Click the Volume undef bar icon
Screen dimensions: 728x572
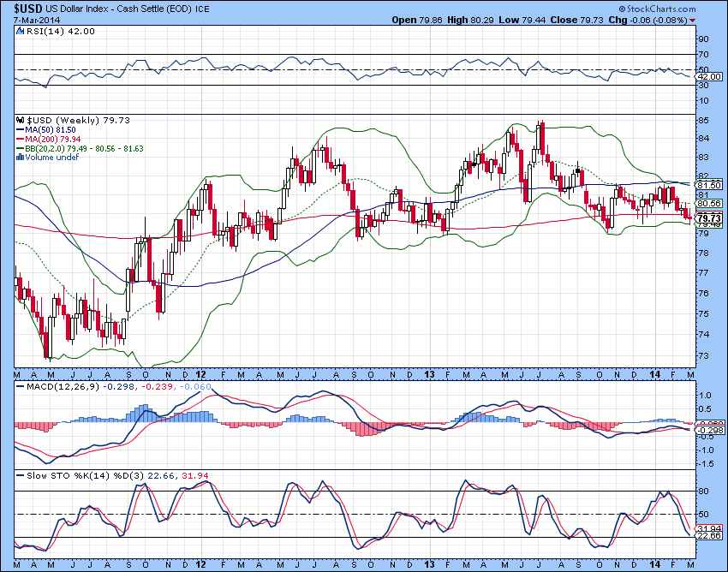pos(20,158)
